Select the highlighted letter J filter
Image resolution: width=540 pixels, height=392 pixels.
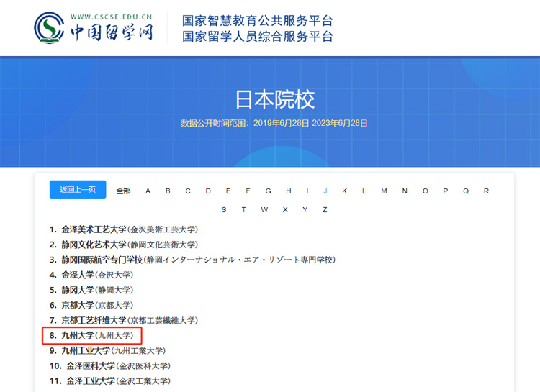click(x=325, y=191)
